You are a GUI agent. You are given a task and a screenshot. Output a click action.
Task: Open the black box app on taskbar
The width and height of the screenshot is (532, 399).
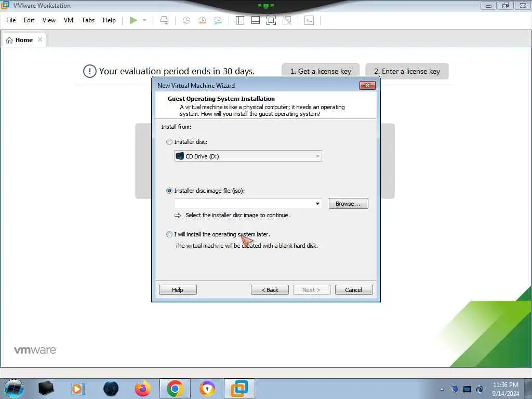point(46,389)
